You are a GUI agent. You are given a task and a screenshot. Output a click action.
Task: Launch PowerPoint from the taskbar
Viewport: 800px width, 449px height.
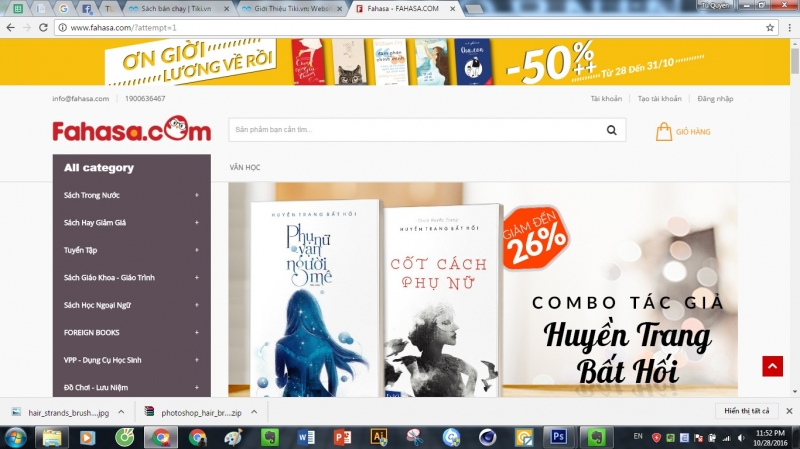point(342,437)
